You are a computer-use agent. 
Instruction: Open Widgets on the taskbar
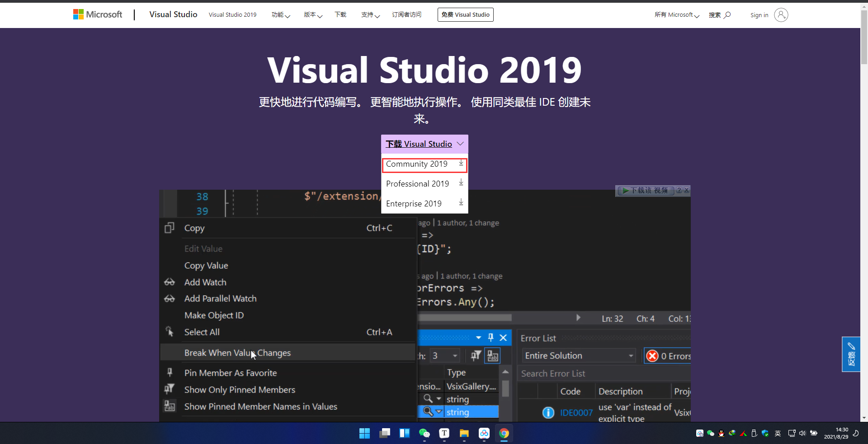pos(405,433)
